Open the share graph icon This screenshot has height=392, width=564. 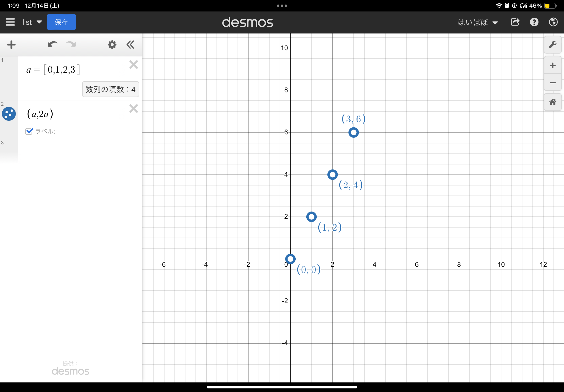click(515, 22)
